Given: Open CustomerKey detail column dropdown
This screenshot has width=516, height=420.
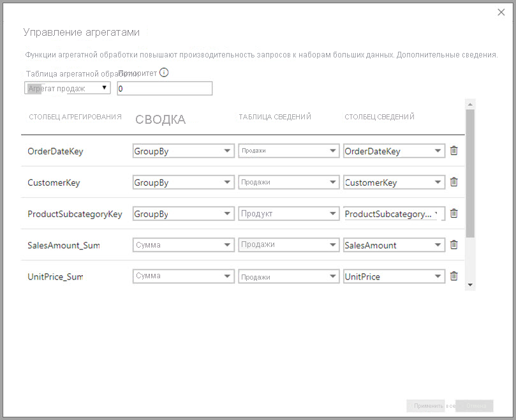Looking at the screenshot, I should tap(394, 182).
